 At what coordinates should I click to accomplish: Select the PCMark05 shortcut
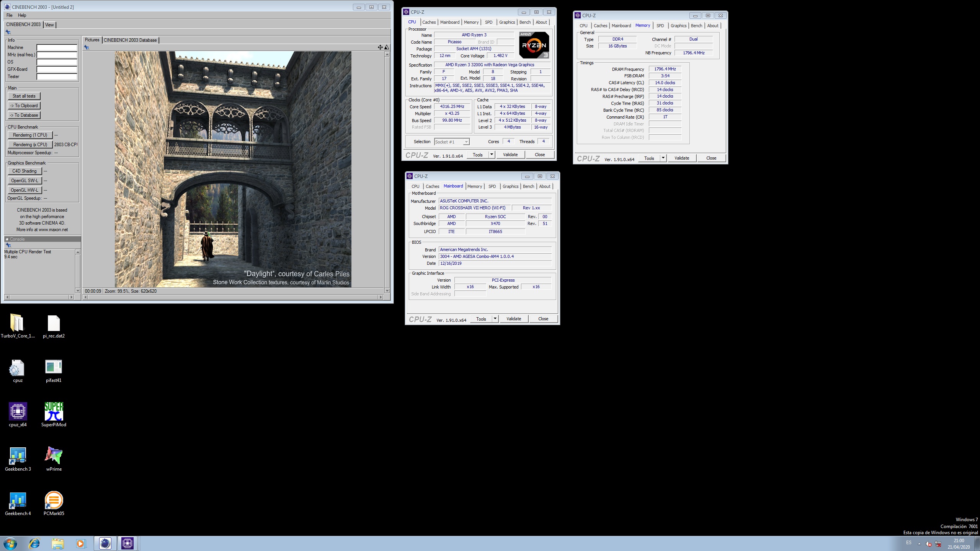pyautogui.click(x=54, y=504)
